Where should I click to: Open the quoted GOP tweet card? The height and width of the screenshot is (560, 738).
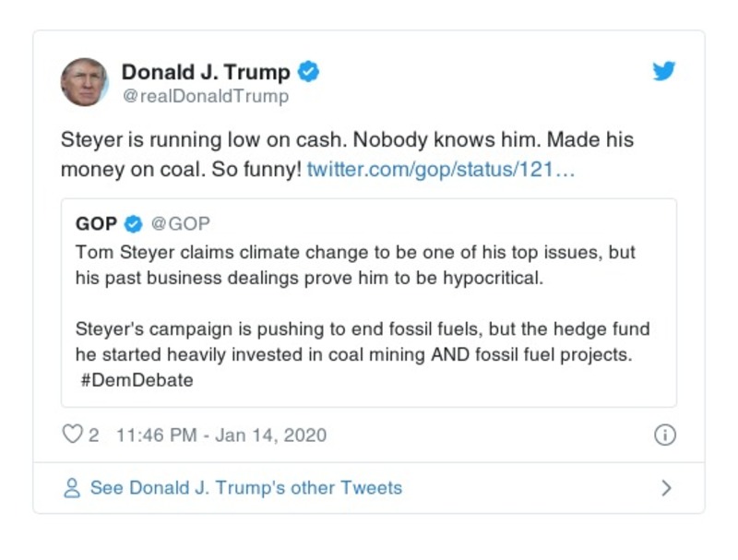pos(369,300)
